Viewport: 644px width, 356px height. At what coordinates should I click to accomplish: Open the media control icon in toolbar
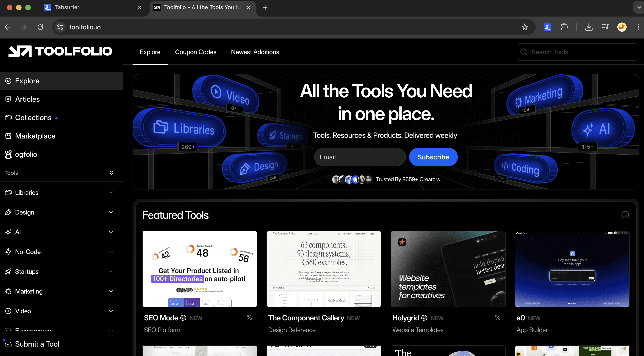click(605, 27)
